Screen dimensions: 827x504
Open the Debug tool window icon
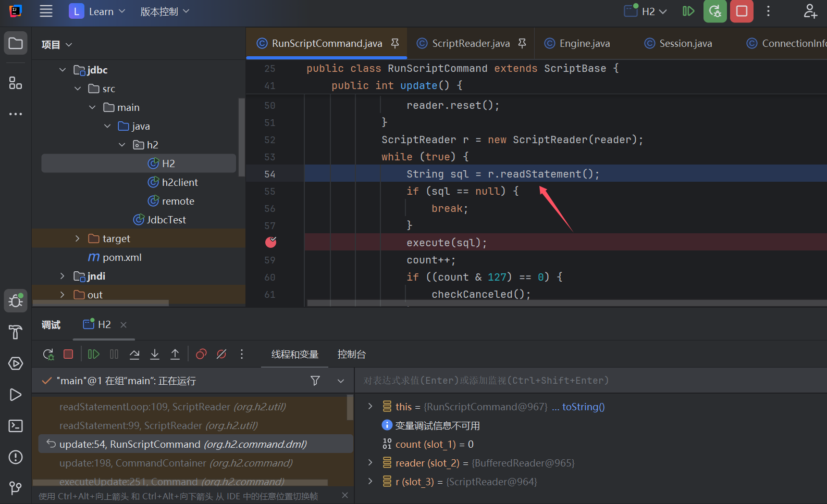click(16, 300)
